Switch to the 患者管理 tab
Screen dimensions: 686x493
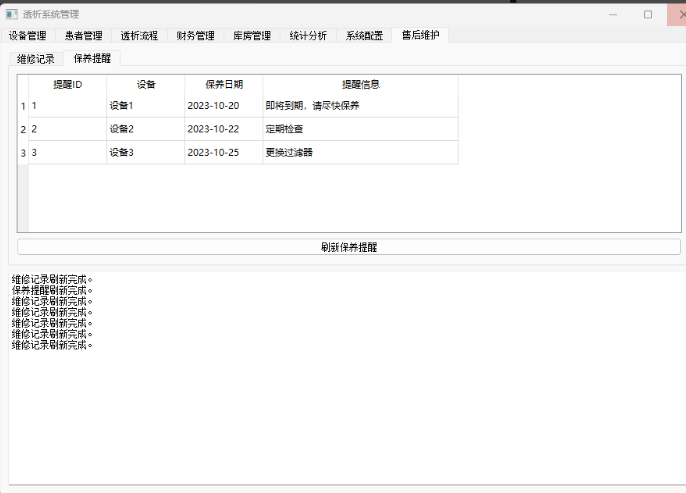84,35
